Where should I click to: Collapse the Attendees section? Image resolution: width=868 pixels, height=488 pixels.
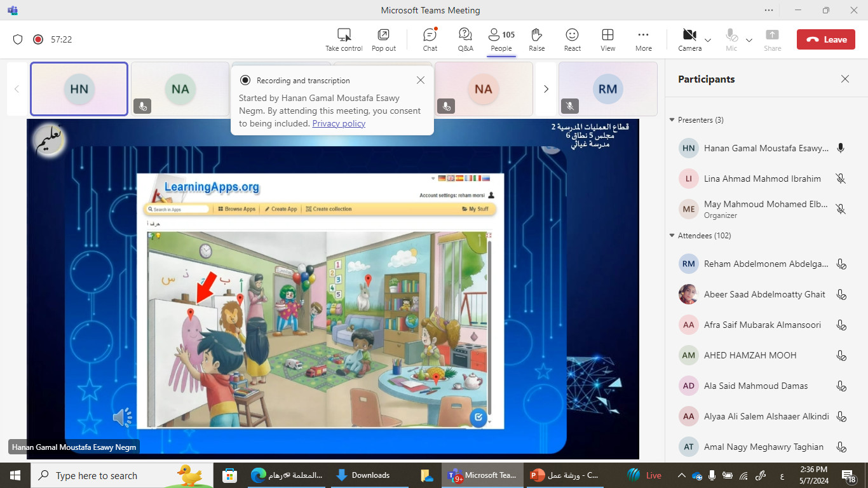[x=672, y=236]
